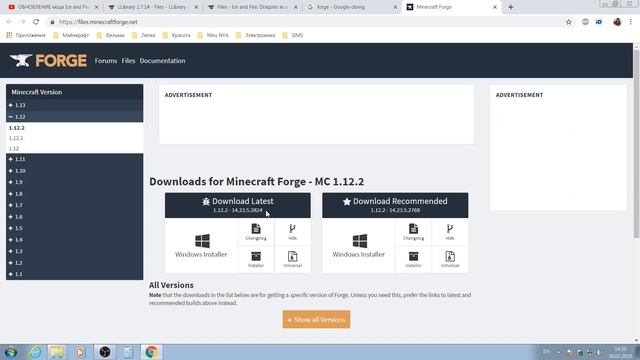This screenshot has width=640, height=360.
Task: Open new tab with plus button
Action: (511, 7)
